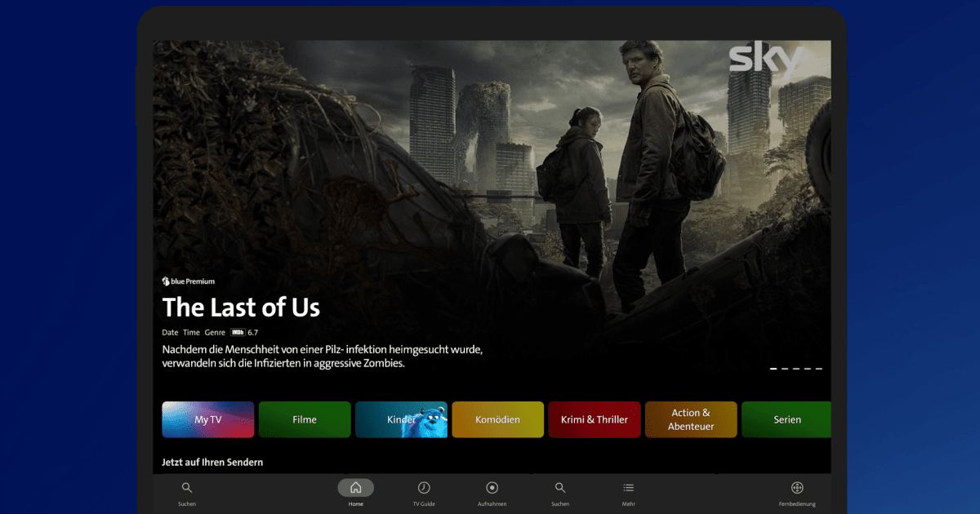Open The Last of Us details
Image resolution: width=980 pixels, height=514 pixels.
point(241,308)
